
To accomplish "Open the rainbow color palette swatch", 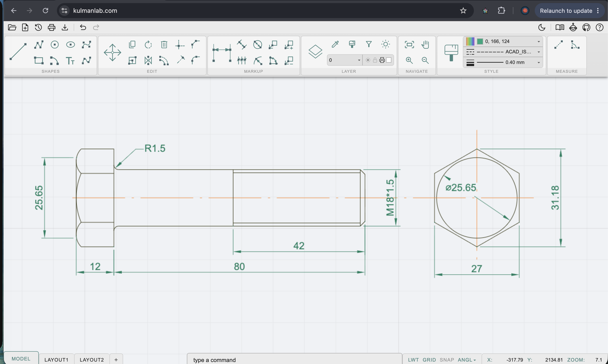I will [x=470, y=41].
